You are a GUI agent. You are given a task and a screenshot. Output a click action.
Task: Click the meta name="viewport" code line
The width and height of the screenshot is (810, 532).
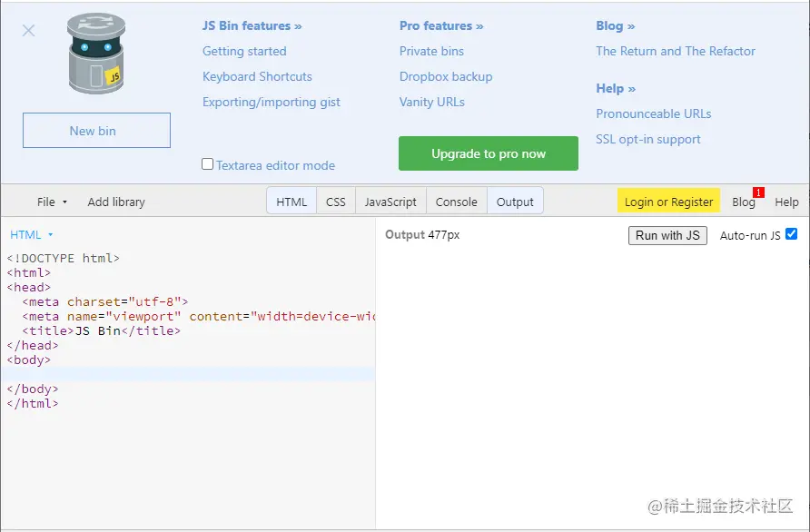[198, 316]
